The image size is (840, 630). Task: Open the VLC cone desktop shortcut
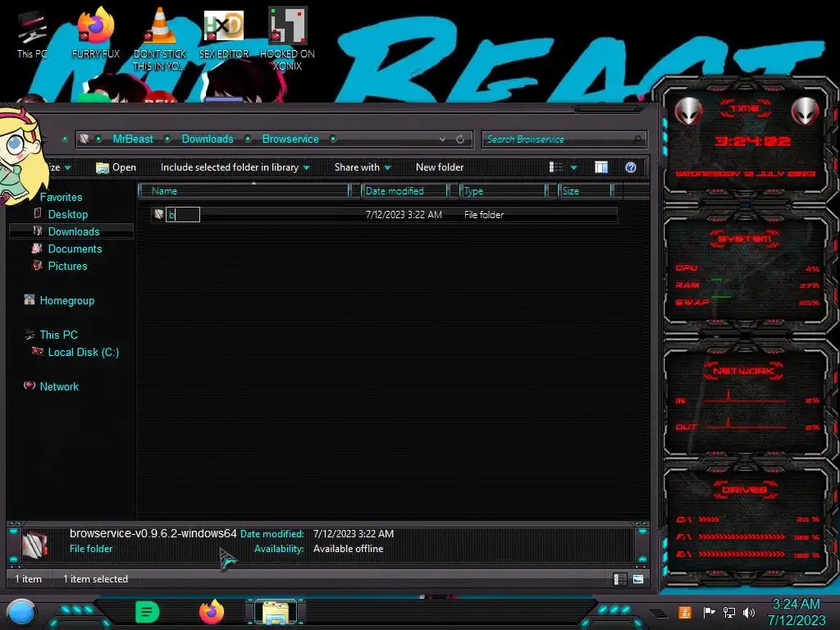click(x=160, y=39)
